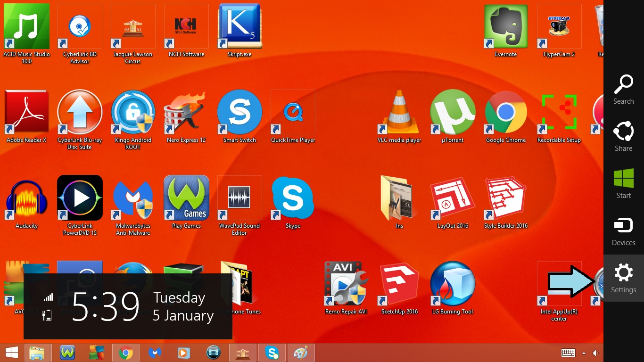Open the Devices charm

pyautogui.click(x=623, y=231)
